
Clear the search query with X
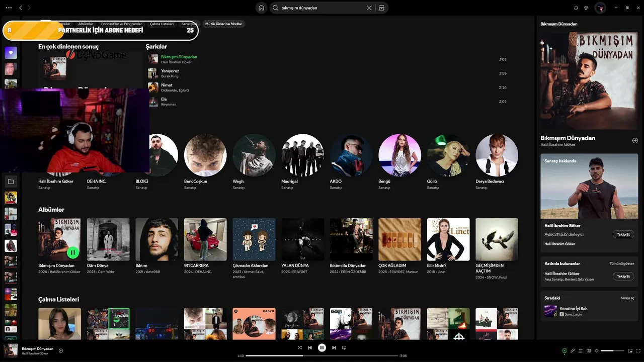(x=369, y=8)
